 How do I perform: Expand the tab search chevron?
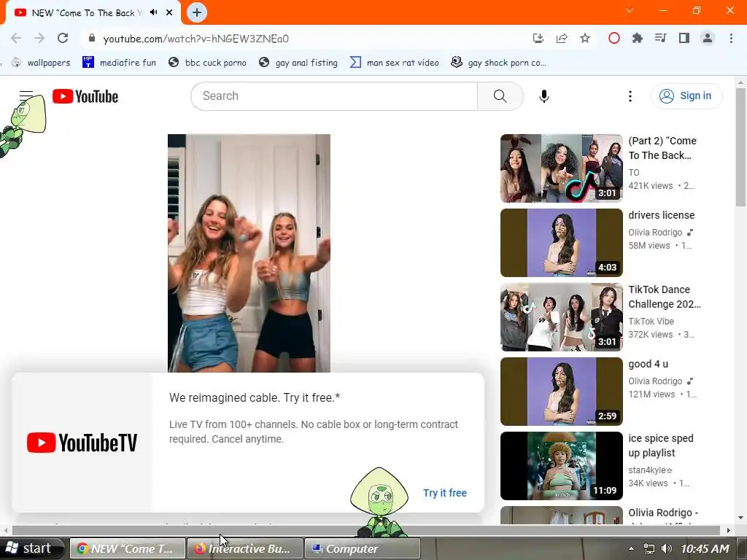coord(630,10)
